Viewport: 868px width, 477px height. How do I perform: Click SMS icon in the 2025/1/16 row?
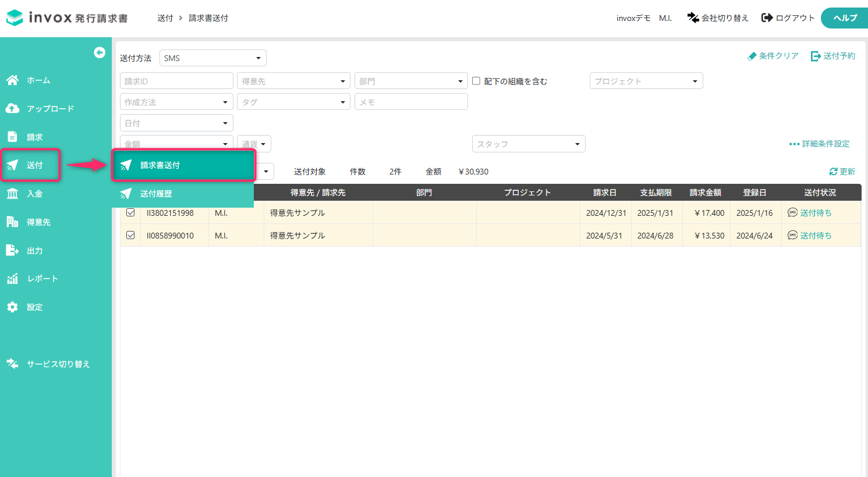pos(792,212)
